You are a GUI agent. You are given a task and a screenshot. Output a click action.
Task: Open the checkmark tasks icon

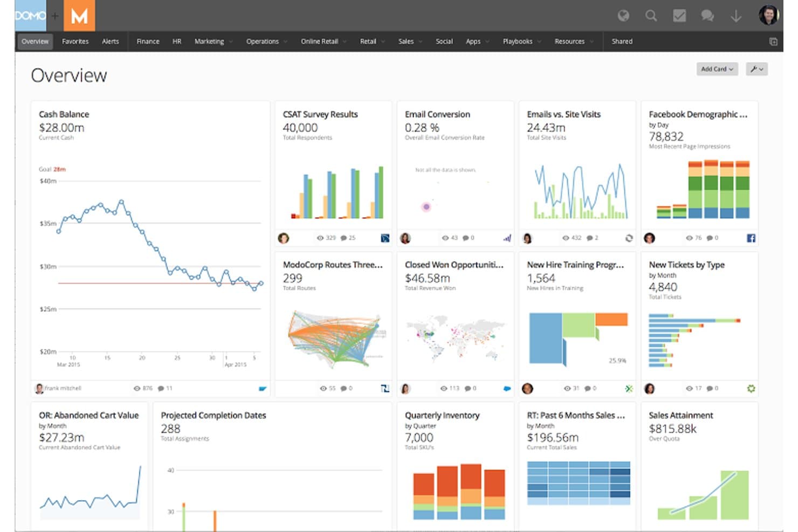(679, 16)
